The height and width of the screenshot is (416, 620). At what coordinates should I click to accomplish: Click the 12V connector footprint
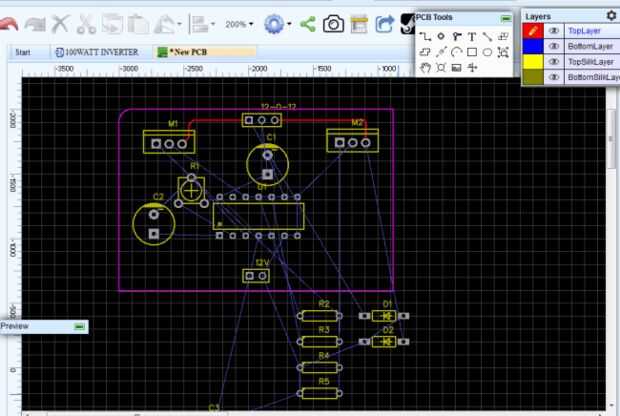coord(256,276)
